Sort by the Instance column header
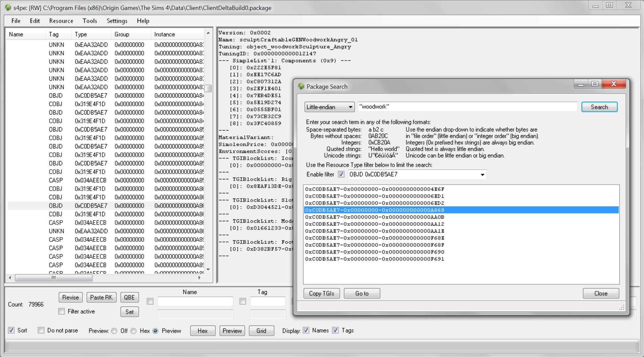This screenshot has height=357, width=644. [x=178, y=34]
